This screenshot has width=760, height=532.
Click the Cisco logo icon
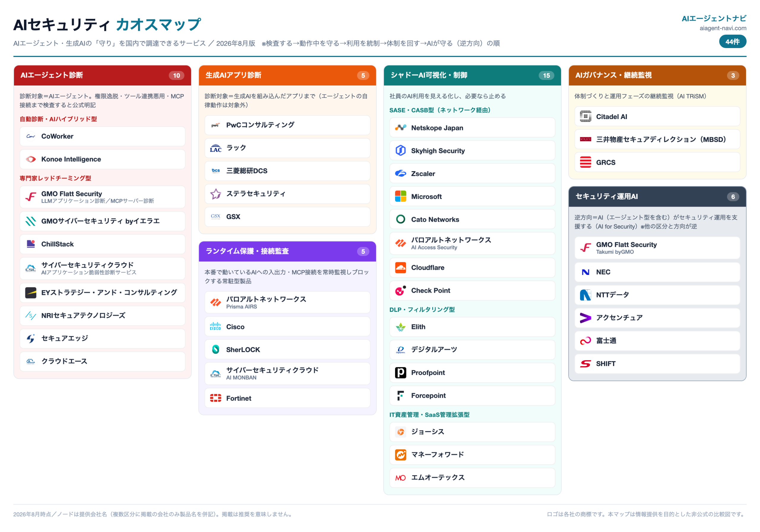tap(216, 327)
